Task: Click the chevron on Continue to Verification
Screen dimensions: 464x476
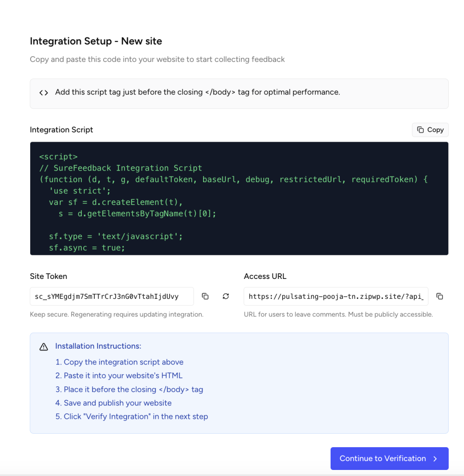Action: (x=434, y=458)
